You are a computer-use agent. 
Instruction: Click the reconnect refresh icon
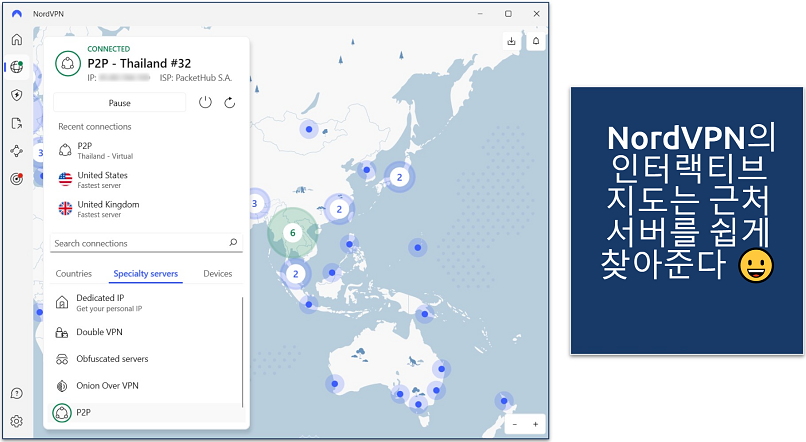[230, 102]
